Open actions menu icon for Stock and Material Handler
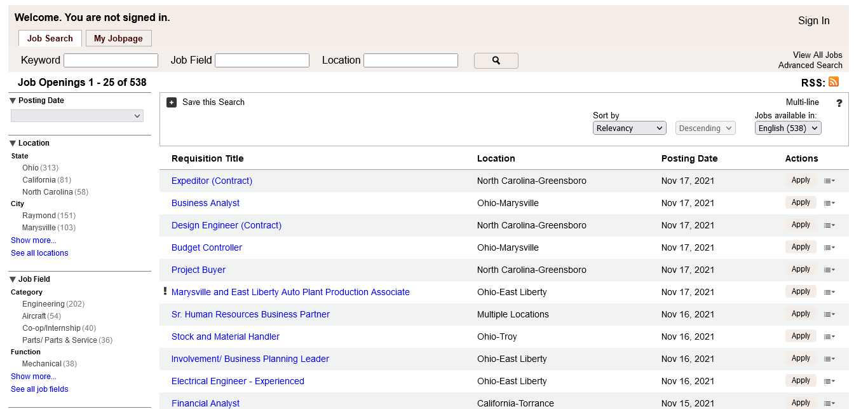868x409 pixels. pyautogui.click(x=829, y=337)
